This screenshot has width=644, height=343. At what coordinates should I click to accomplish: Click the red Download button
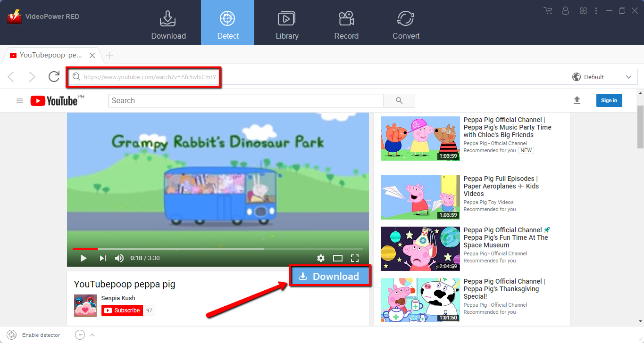pyautogui.click(x=330, y=276)
